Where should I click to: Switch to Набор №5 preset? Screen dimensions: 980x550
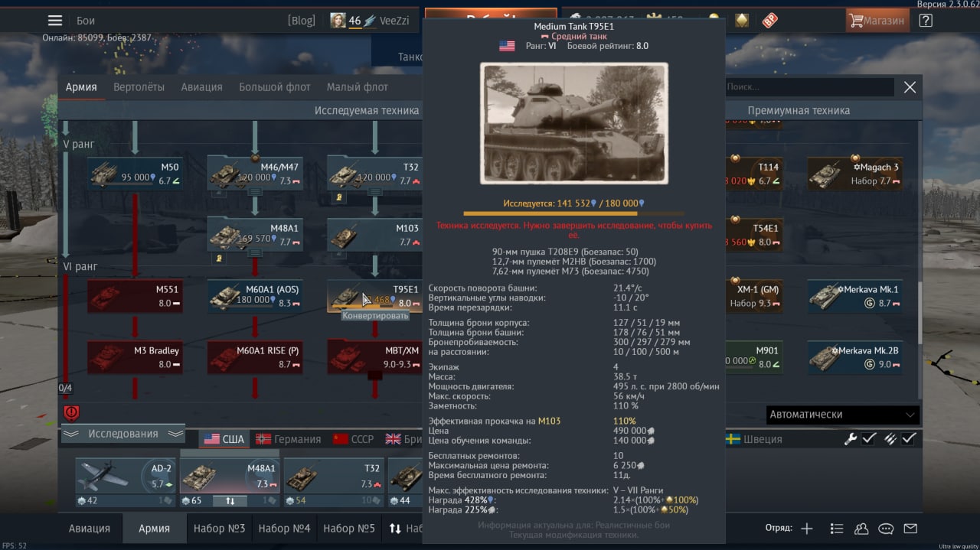[349, 528]
